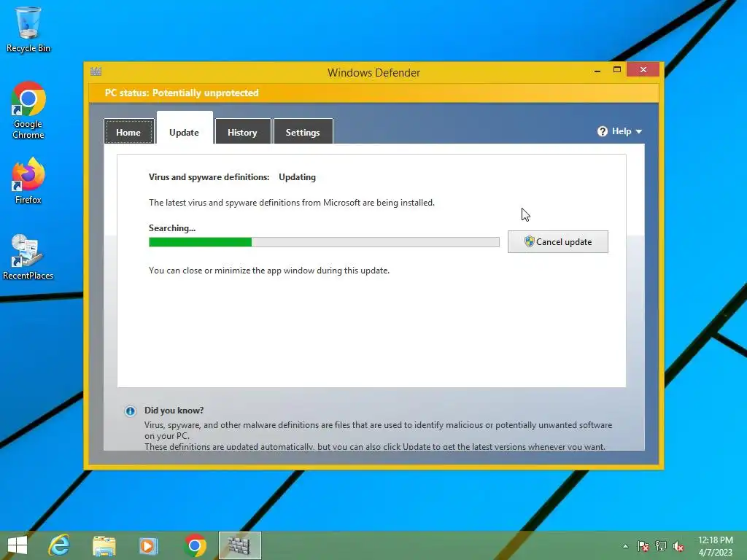The image size is (747, 560).
Task: Click the update progress bar
Action: 324,242
